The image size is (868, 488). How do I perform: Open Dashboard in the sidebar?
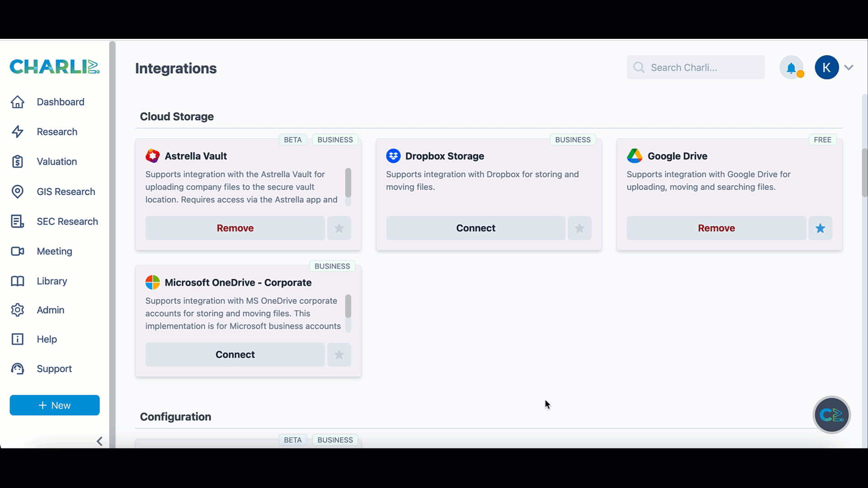pyautogui.click(x=61, y=102)
